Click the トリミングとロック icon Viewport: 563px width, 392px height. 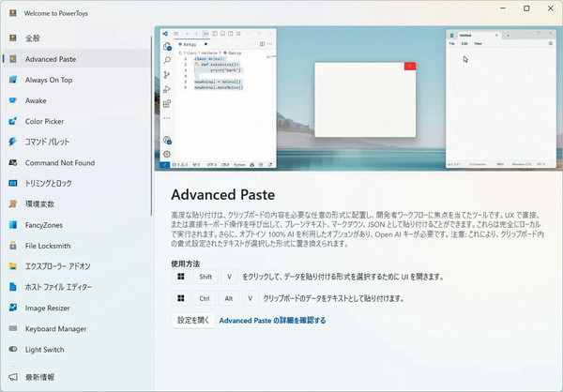click(x=13, y=183)
